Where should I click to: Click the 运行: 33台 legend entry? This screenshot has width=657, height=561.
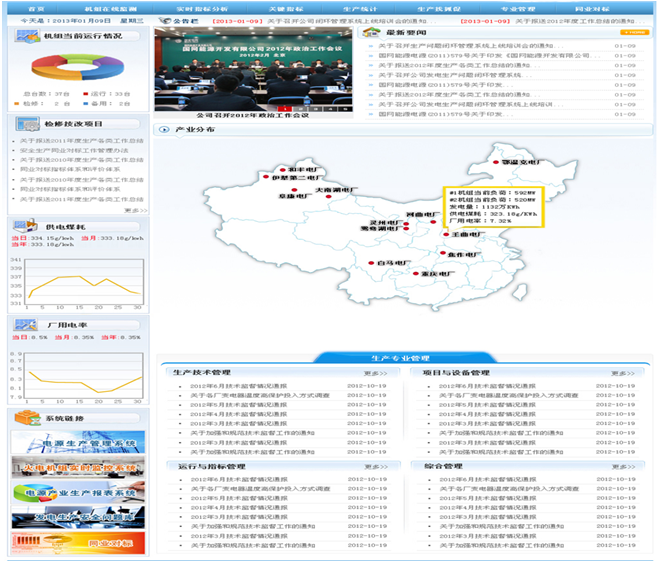coord(106,94)
